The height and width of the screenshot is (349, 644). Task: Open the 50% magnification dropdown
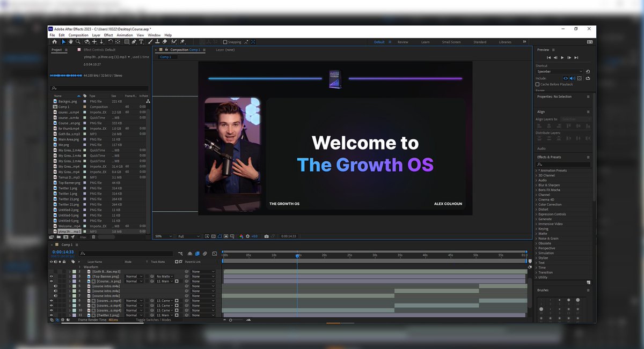coord(164,236)
